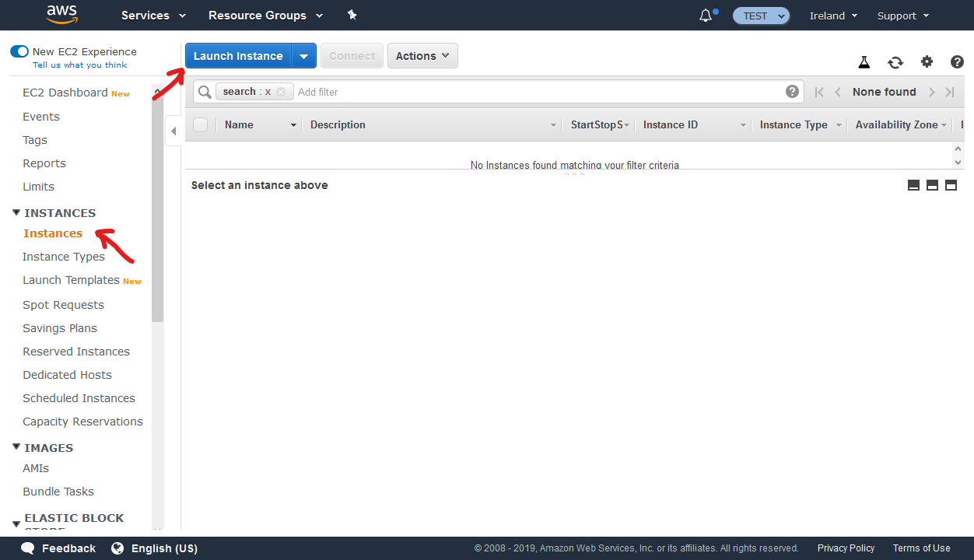Open the Terms of Use link
Viewport: 974px width, 560px height.
click(921, 548)
